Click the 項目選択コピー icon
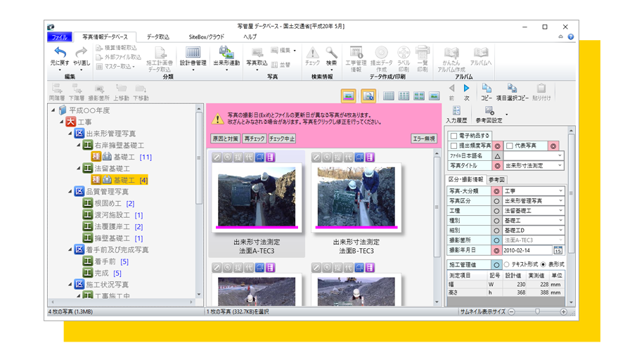 [512, 89]
